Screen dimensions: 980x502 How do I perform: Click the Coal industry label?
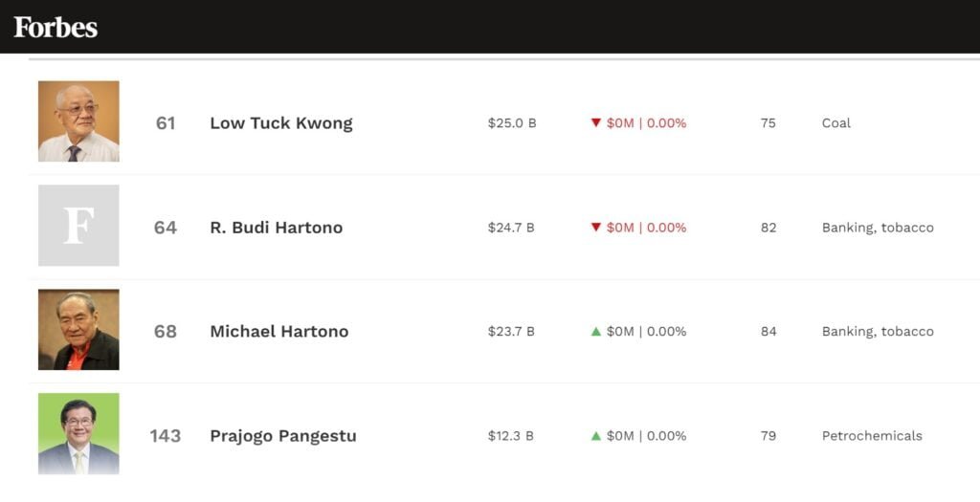835,123
